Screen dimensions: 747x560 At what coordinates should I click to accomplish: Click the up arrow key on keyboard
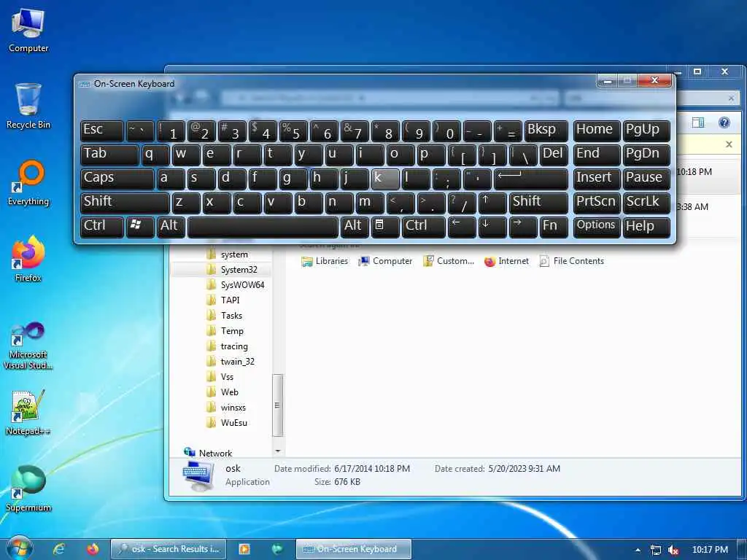tap(492, 203)
